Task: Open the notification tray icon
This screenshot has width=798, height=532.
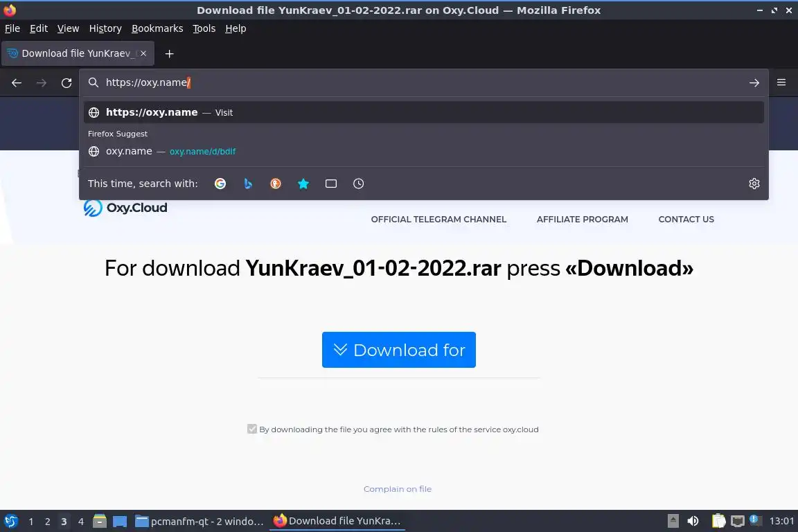Action: point(756,520)
